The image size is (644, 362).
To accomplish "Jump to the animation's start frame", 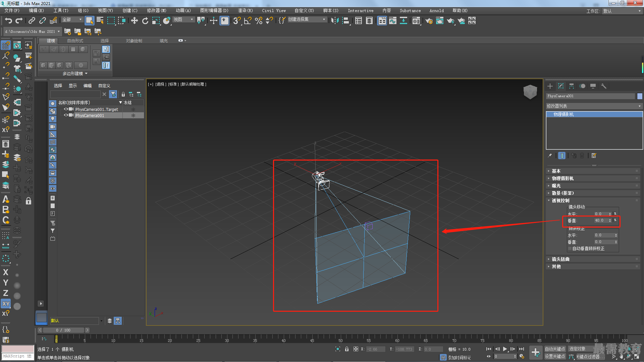I will 489,349.
